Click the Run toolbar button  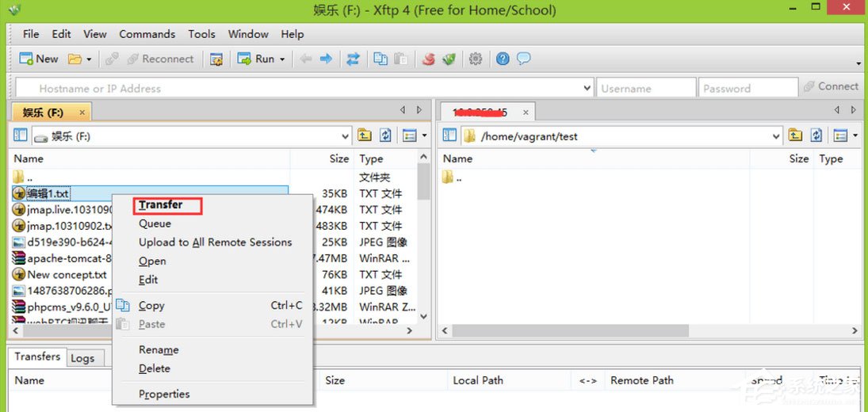tap(256, 59)
